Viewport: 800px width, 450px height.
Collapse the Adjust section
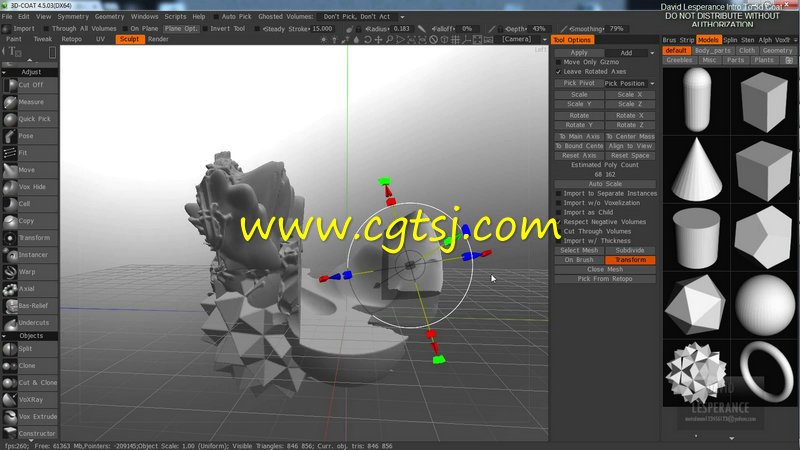coord(4,72)
